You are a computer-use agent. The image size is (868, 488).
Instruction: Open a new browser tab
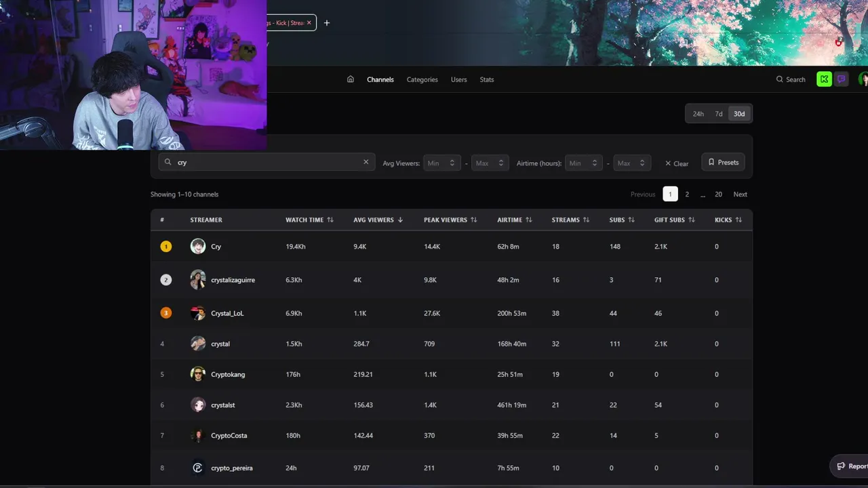(x=327, y=23)
